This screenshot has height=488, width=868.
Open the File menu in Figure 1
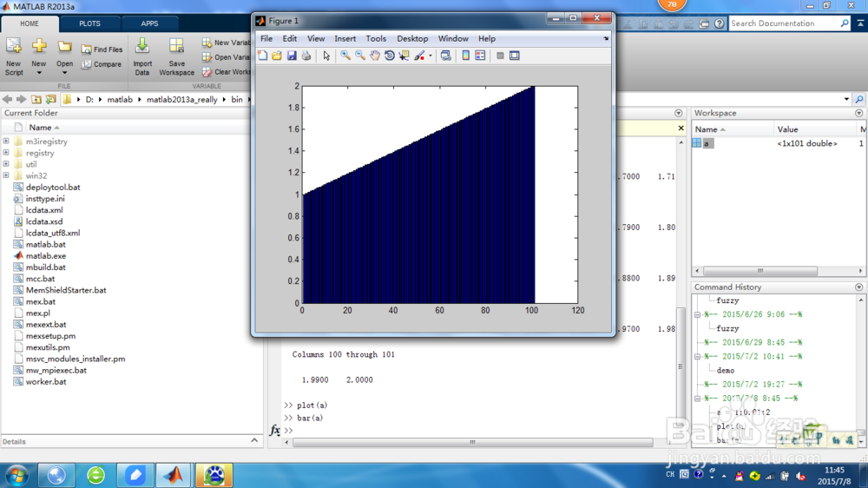pos(266,39)
